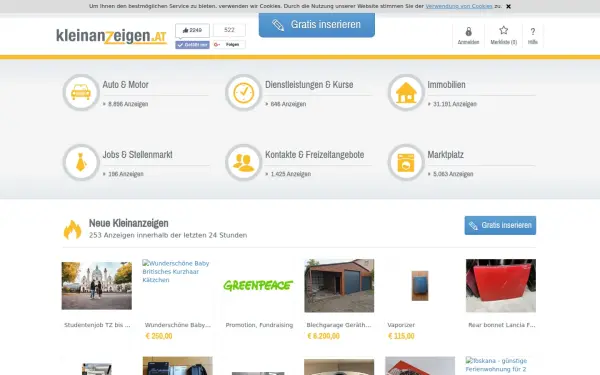
Task: Open the Vaporizer photo thumbnail
Action: [x=420, y=286]
